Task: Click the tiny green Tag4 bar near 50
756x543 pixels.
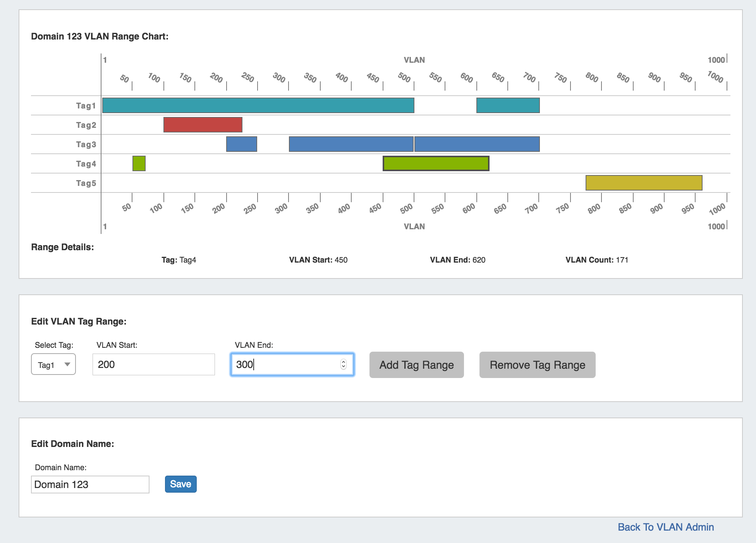Action: coord(139,163)
